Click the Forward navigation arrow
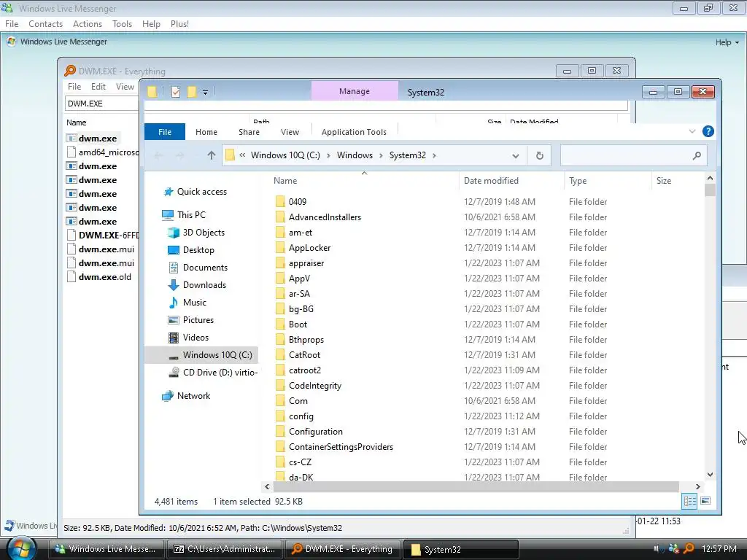The image size is (747, 560). [x=179, y=155]
